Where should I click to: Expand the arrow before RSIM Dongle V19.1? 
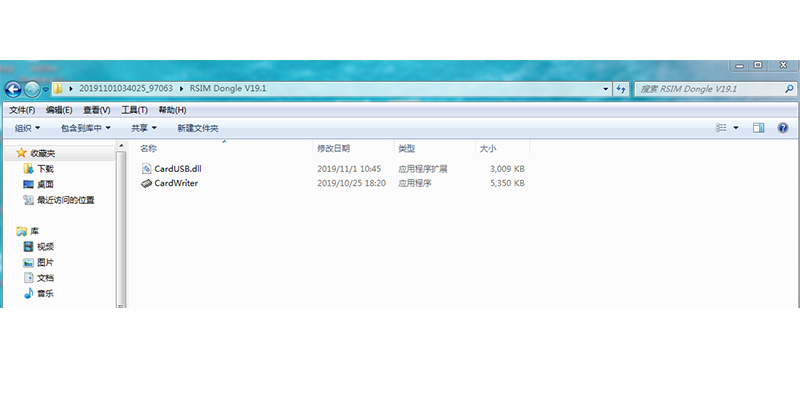point(181,89)
